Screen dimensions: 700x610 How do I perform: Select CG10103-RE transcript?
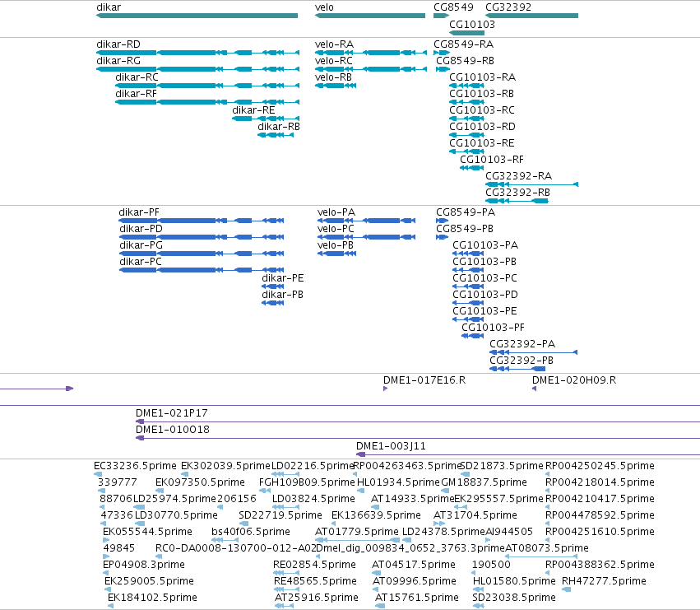(x=466, y=151)
